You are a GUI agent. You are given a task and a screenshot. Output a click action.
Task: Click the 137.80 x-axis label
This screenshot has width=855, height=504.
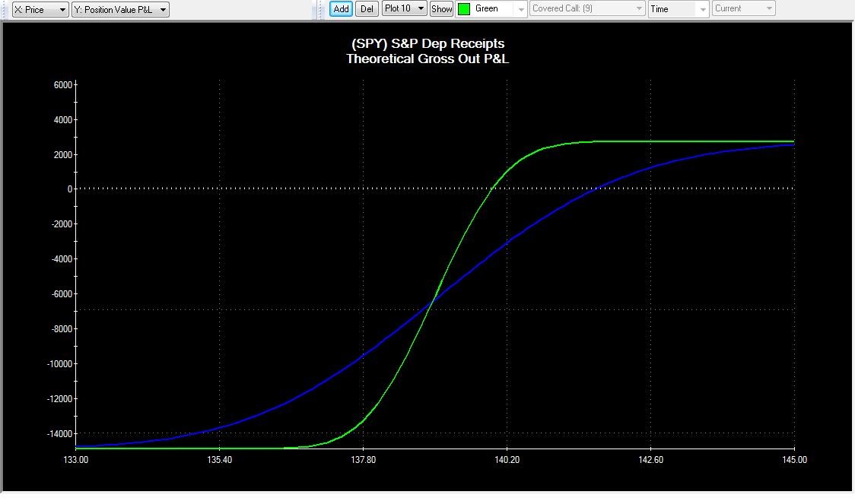coord(363,460)
